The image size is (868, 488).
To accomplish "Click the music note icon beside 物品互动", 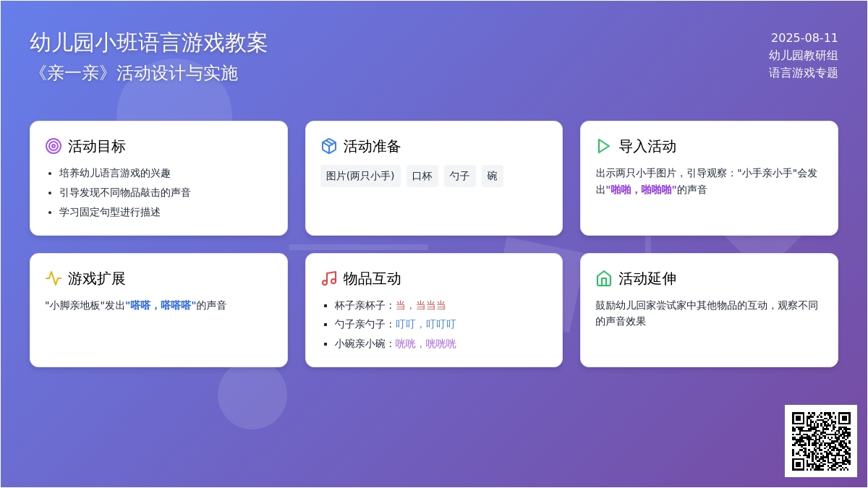I will pos(329,278).
